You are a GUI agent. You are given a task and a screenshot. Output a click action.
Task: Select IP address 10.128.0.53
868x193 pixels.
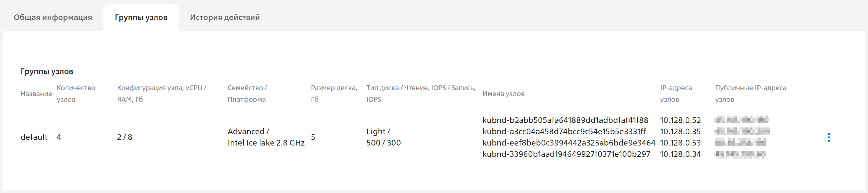tap(680, 143)
